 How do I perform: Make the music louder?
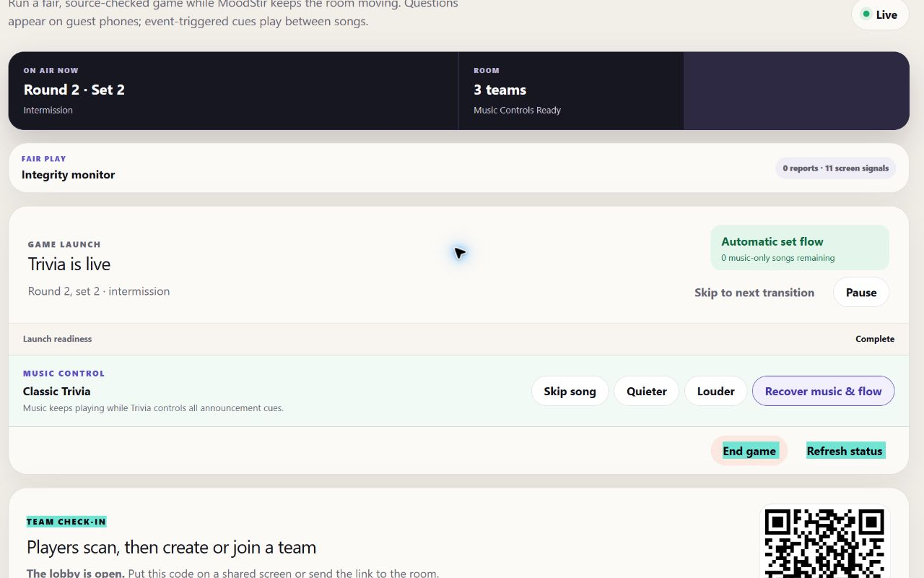click(x=715, y=391)
